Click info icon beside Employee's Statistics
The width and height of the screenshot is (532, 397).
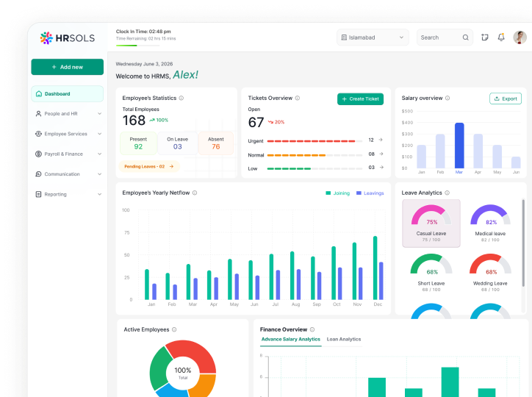tap(181, 98)
